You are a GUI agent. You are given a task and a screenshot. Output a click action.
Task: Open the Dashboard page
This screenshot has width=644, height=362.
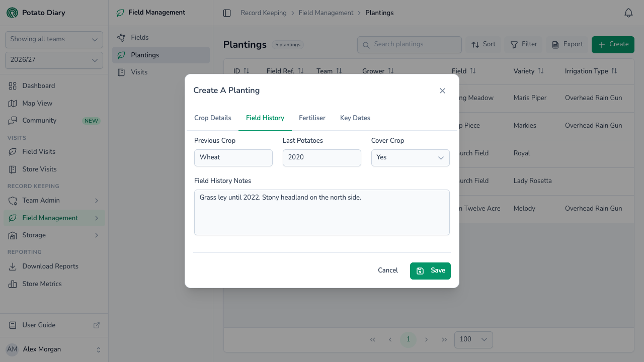point(54,86)
